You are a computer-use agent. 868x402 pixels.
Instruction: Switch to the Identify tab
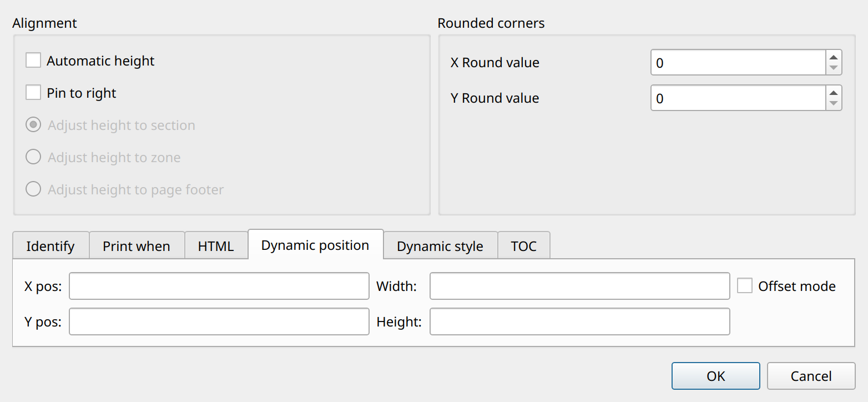pyautogui.click(x=51, y=246)
